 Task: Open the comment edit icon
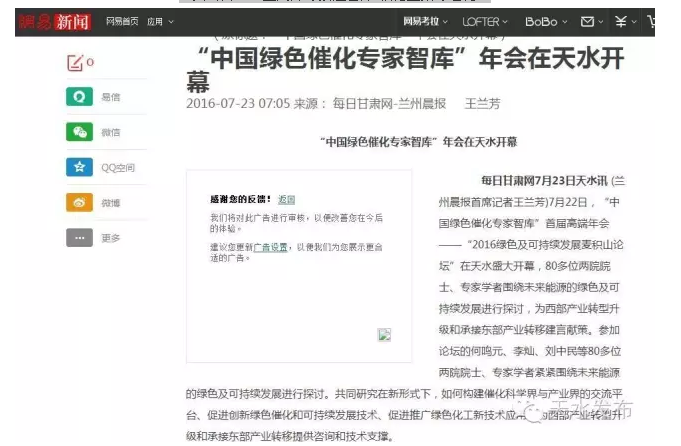point(75,63)
